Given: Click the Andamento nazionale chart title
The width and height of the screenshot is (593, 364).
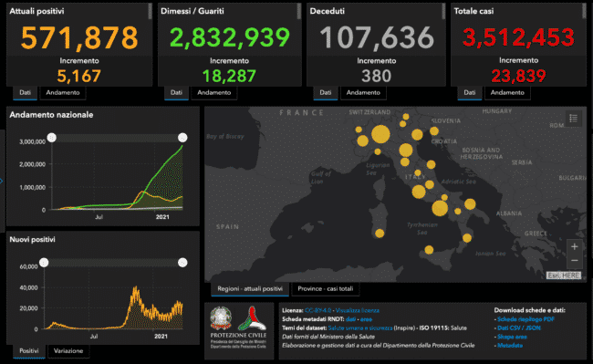Looking at the screenshot, I should (51, 115).
